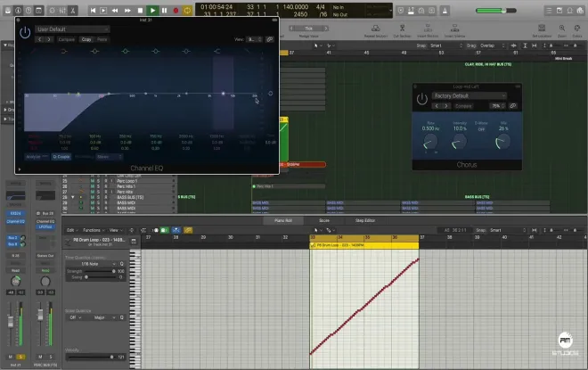Open the Inspector info icon
Viewport: 588px width, 370px height.
coord(18,11)
